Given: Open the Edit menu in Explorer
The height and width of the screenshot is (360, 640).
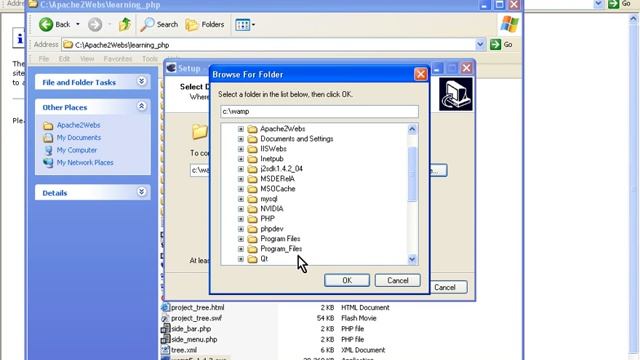Looking at the screenshot, I should click(64, 59).
